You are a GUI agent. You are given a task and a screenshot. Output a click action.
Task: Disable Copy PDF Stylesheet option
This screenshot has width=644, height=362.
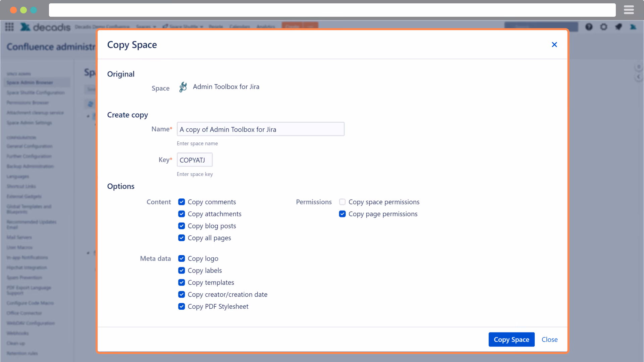point(181,306)
